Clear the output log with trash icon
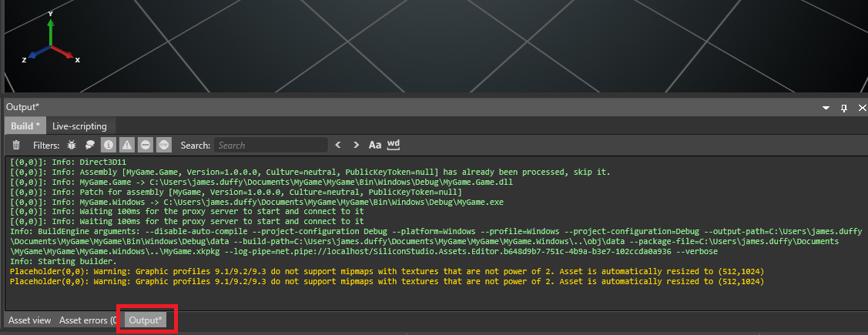This screenshot has height=335, width=868. tap(16, 145)
